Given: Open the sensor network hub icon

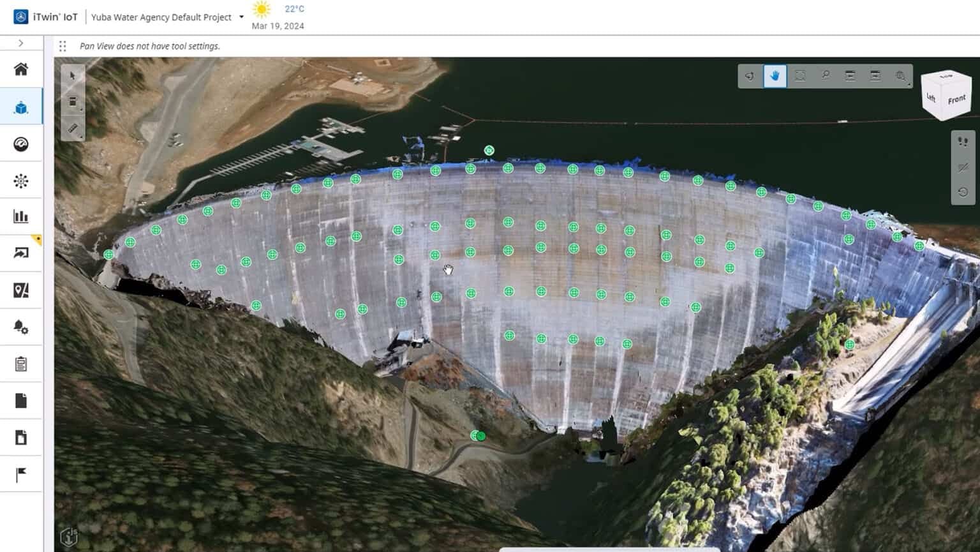Looking at the screenshot, I should 21,181.
